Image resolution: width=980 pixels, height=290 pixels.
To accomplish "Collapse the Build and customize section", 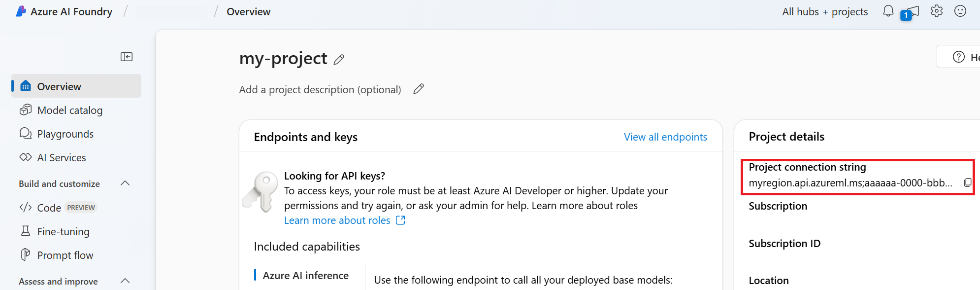I will (125, 183).
